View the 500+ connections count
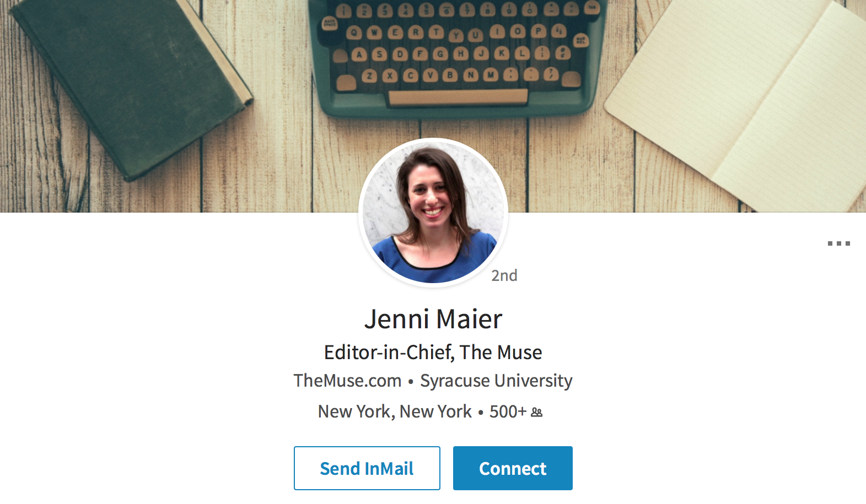866x504 pixels. pyautogui.click(x=508, y=411)
